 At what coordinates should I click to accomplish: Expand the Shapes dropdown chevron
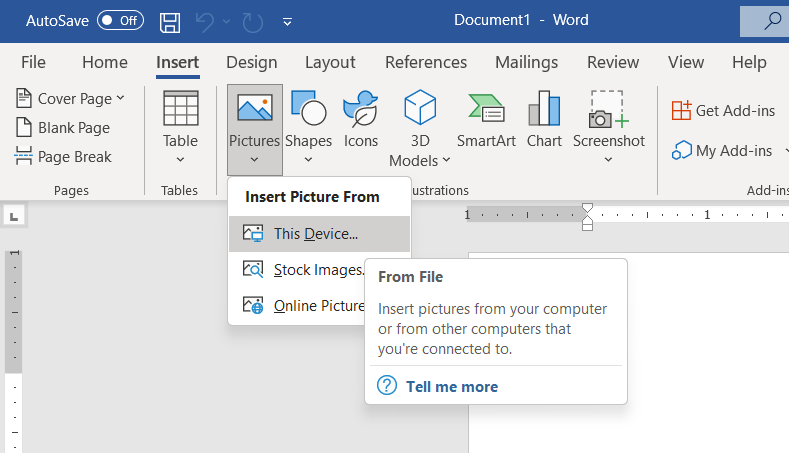[308, 160]
